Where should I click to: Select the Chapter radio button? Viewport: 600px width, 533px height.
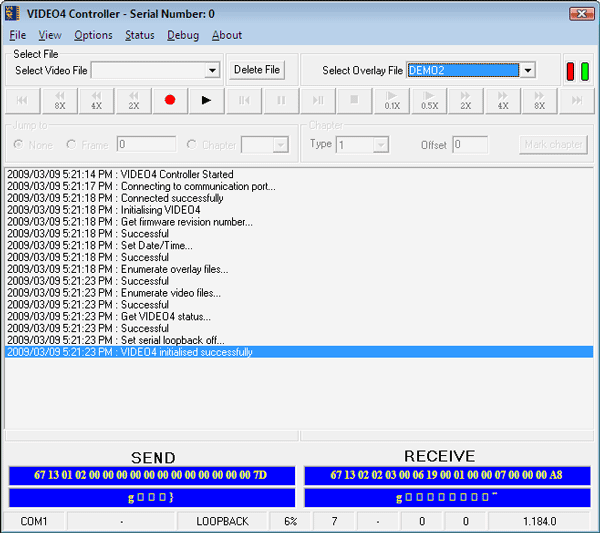tap(192, 145)
